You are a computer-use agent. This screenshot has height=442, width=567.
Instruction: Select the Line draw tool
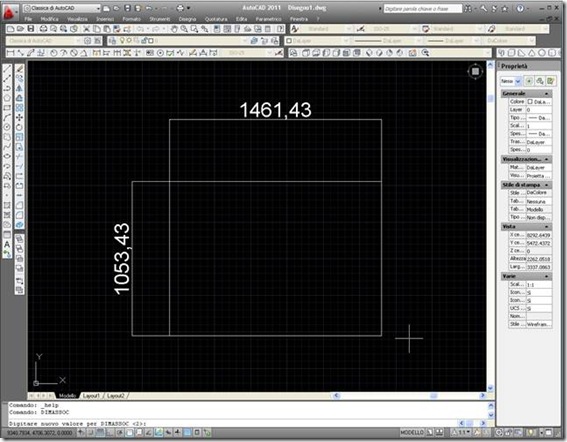[x=7, y=69]
